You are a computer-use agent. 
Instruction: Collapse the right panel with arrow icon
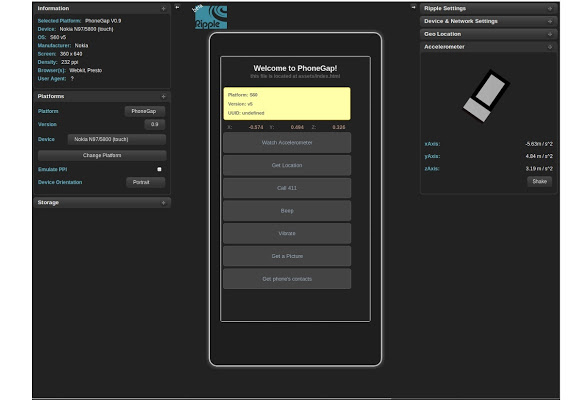coord(413,7)
